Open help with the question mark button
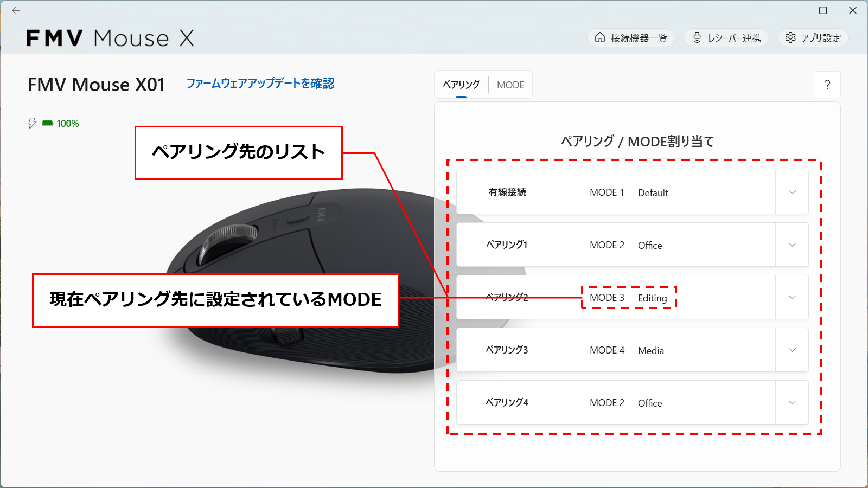The height and width of the screenshot is (488, 868). 827,85
